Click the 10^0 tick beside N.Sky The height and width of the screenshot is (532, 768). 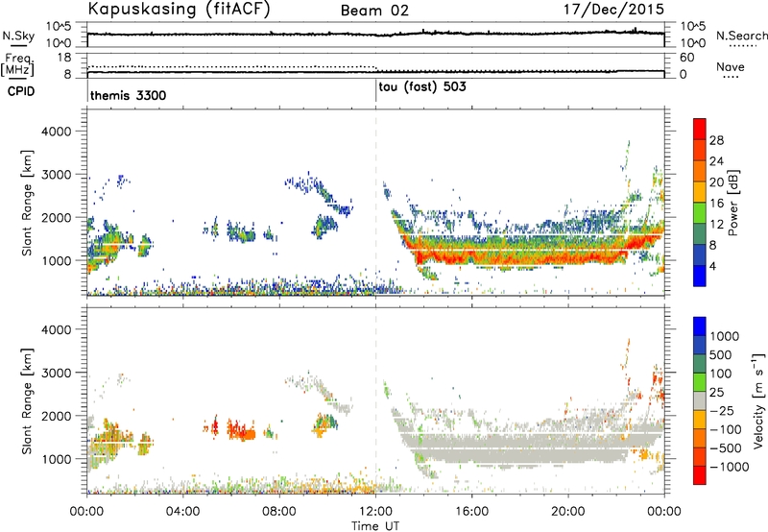tap(59, 43)
